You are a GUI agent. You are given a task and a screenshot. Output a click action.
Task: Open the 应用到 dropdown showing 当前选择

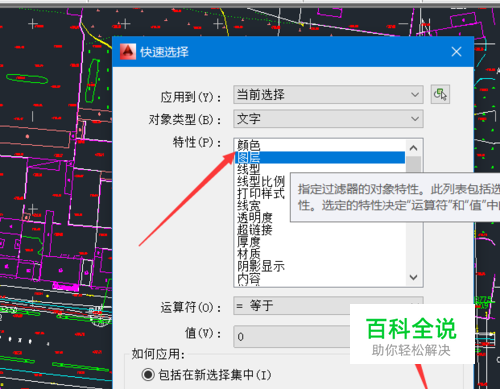click(x=328, y=95)
